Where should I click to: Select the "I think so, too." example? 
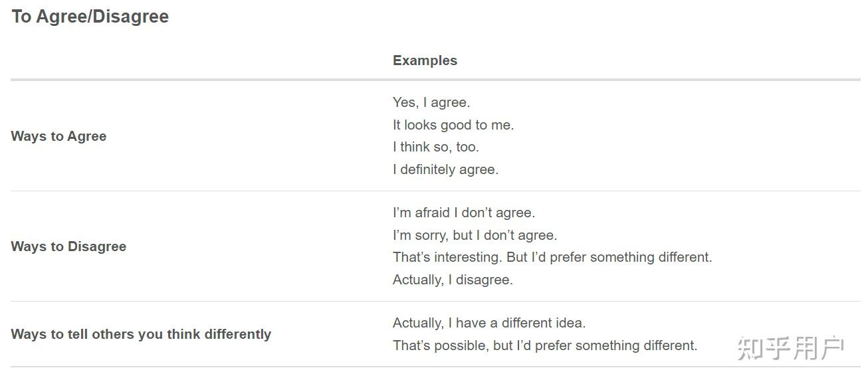[435, 147]
